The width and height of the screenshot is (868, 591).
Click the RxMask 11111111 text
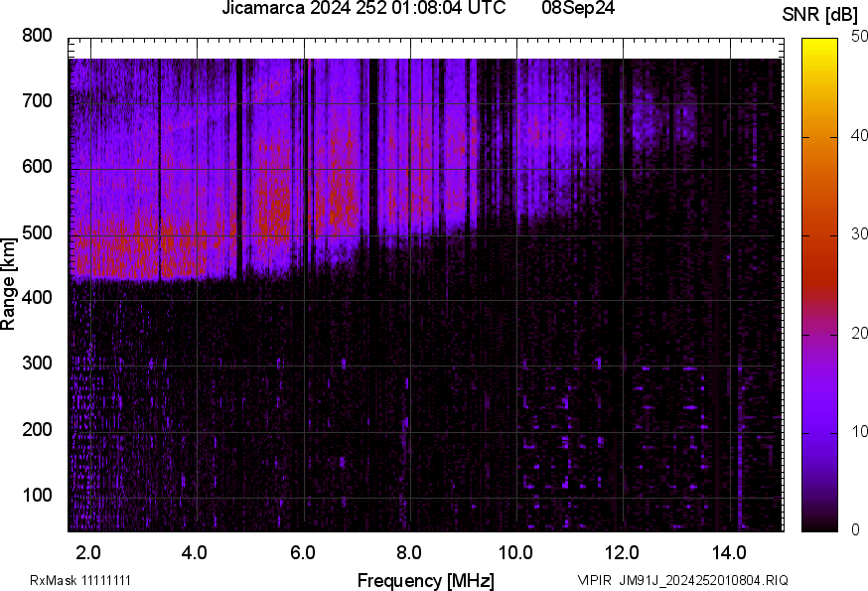tap(80, 580)
